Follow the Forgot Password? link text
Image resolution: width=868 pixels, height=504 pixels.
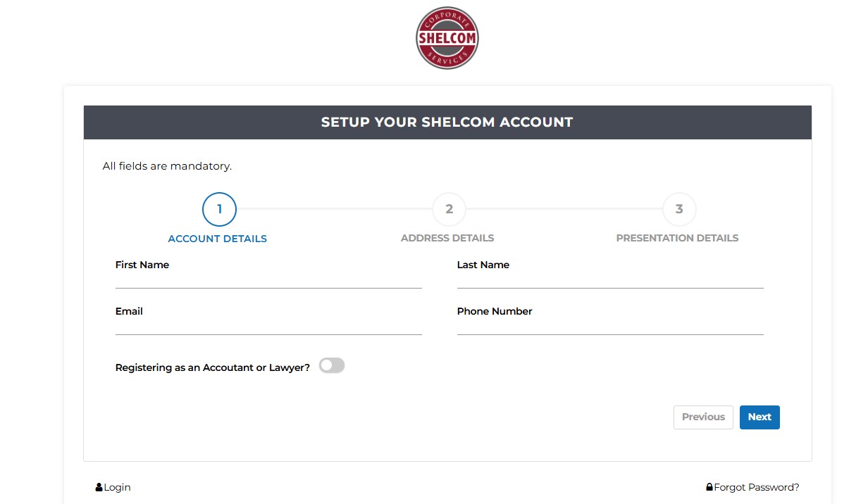pyautogui.click(x=757, y=487)
